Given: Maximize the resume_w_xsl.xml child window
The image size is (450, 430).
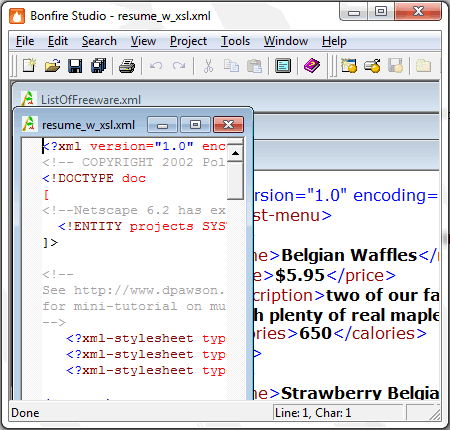Looking at the screenshot, I should tap(195, 125).
